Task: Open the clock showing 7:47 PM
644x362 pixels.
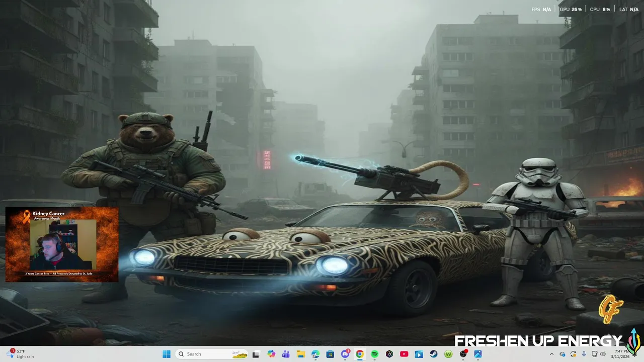Action: point(620,354)
